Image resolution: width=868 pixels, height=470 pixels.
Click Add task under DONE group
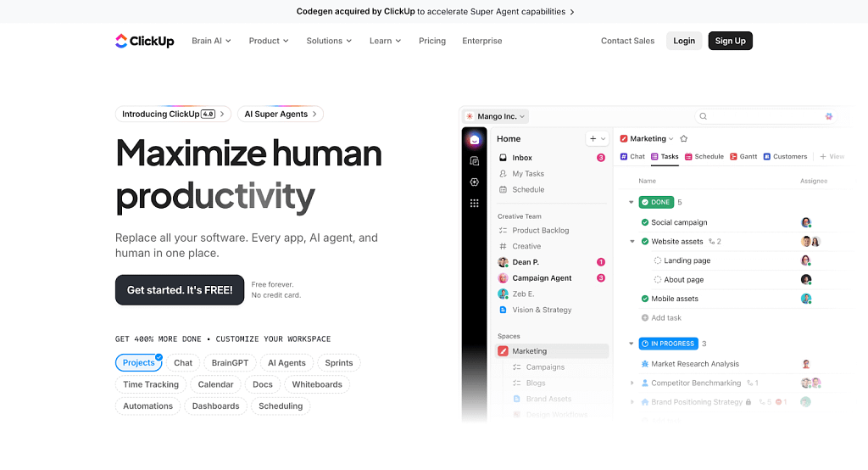pyautogui.click(x=661, y=318)
